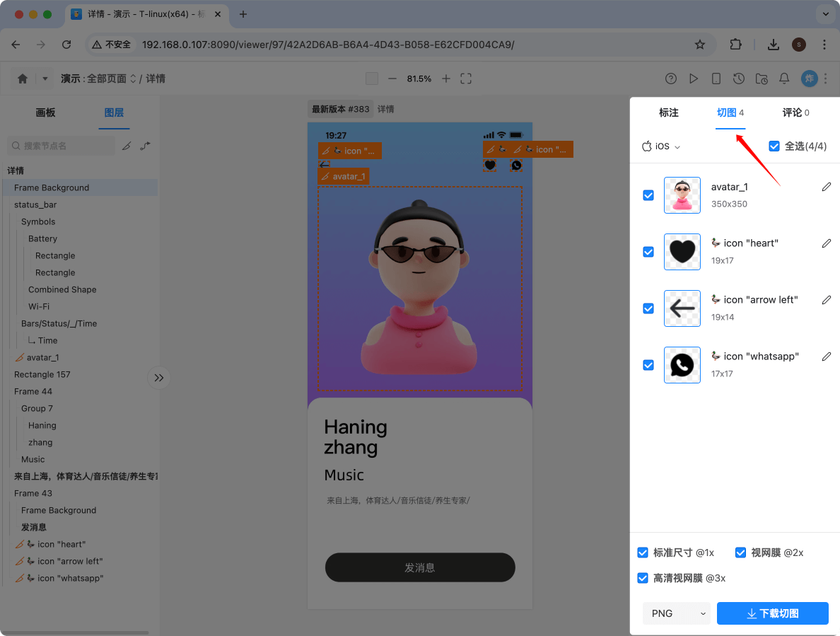Edit avatar_1 slice with its pencil icon
Image resolution: width=840 pixels, height=636 pixels.
pyautogui.click(x=827, y=187)
